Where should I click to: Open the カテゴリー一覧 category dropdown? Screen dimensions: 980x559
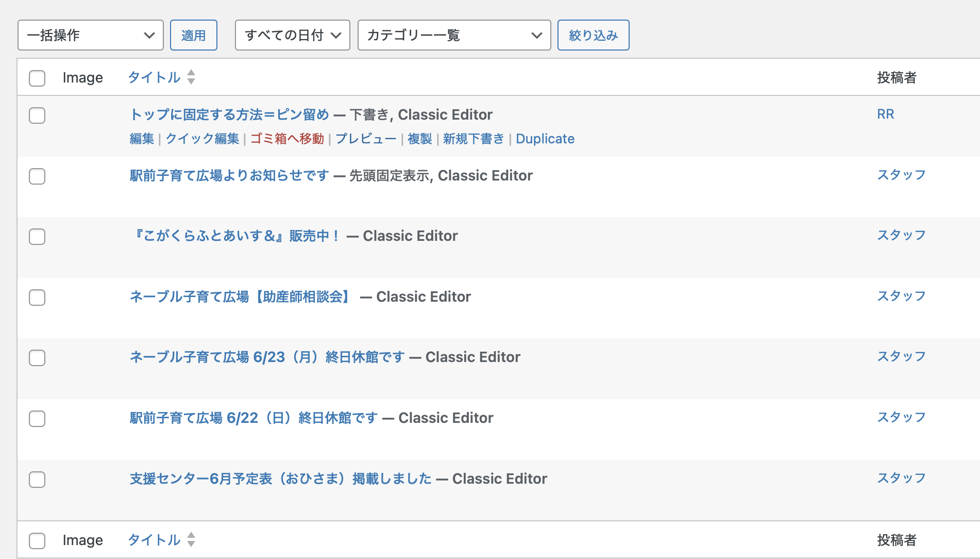click(x=454, y=35)
